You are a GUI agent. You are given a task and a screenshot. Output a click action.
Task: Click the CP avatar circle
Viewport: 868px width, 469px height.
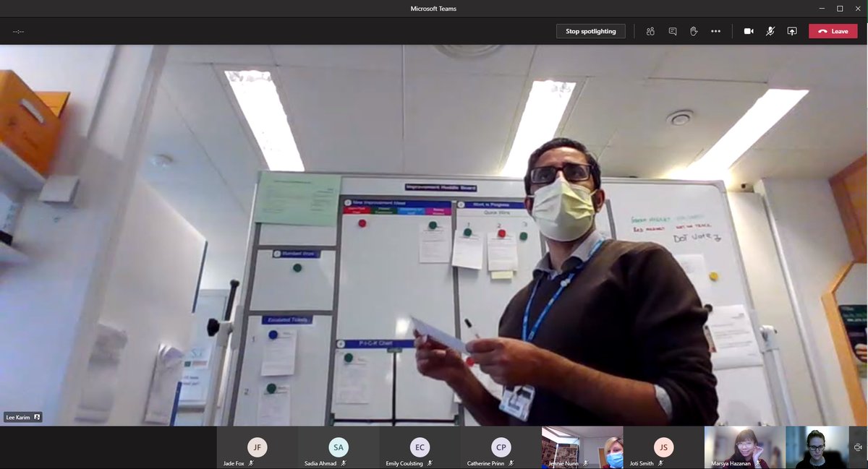pyautogui.click(x=501, y=447)
